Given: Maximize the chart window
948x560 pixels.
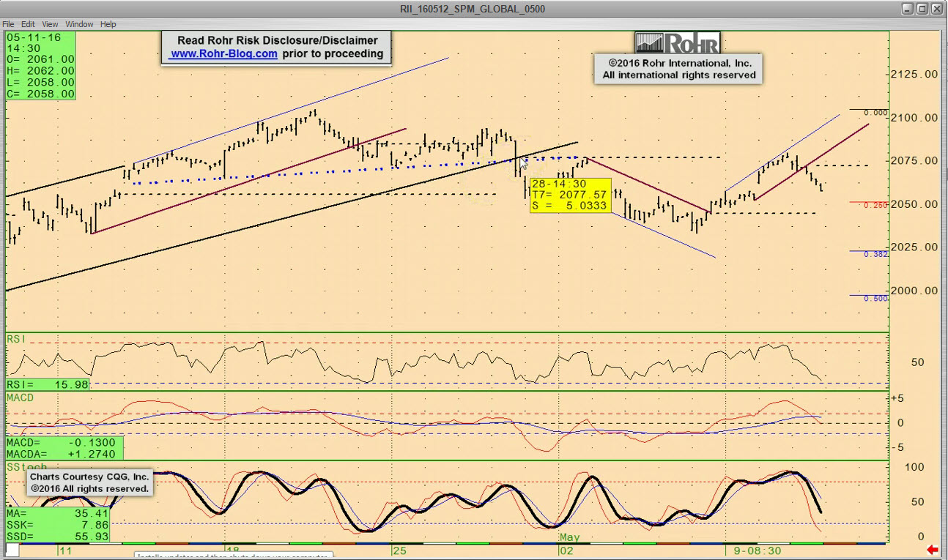Looking at the screenshot, I should point(923,9).
